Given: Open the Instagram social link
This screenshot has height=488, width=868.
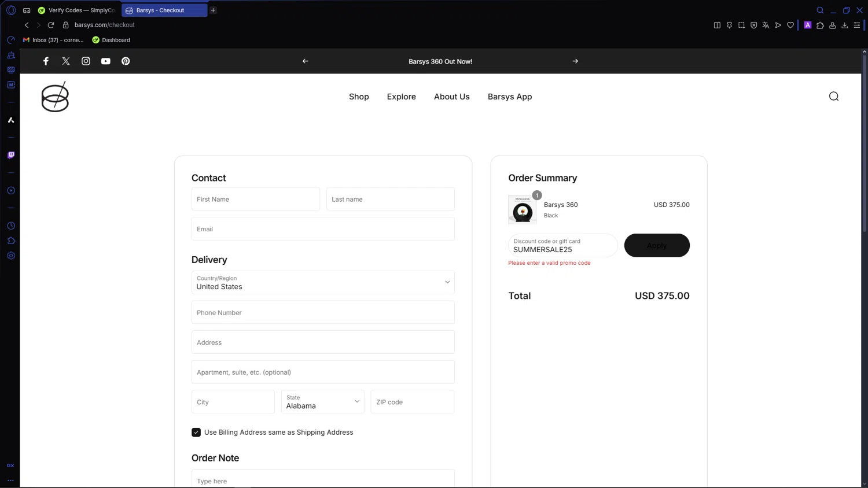Looking at the screenshot, I should (x=86, y=61).
